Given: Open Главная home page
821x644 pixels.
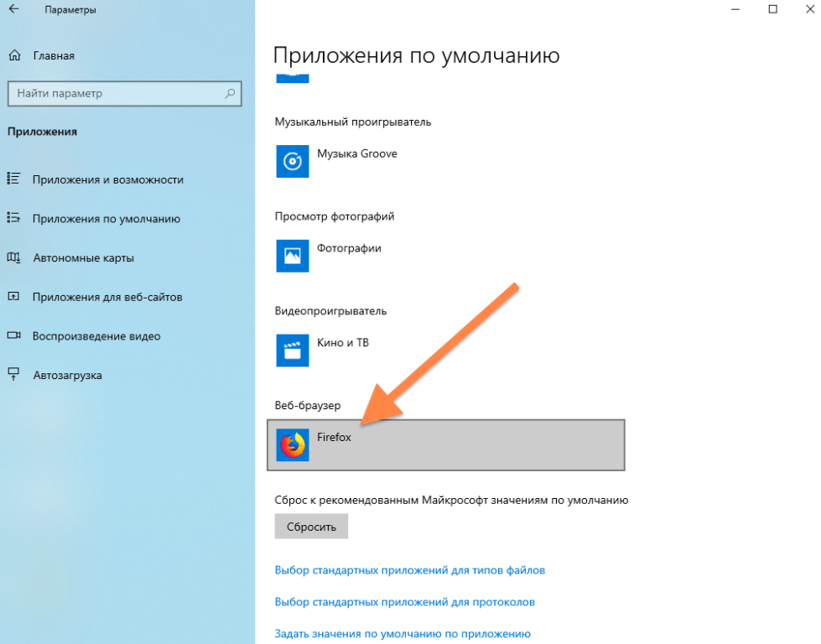Looking at the screenshot, I should click(x=54, y=55).
